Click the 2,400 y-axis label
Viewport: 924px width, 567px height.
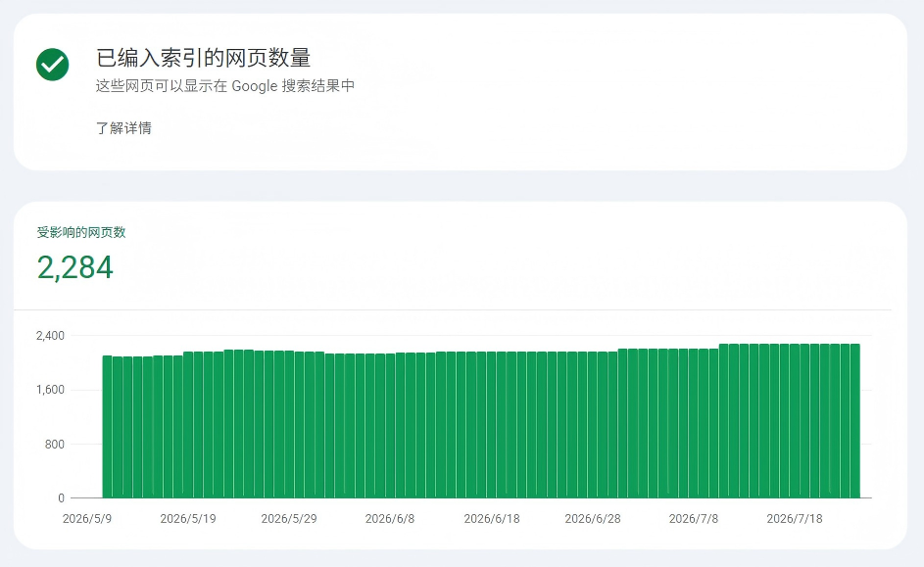coord(50,336)
